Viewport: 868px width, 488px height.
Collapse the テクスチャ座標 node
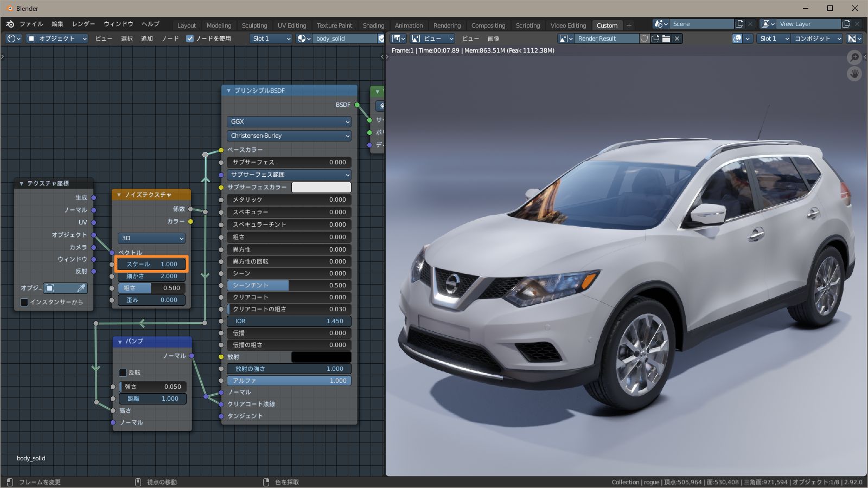tap(22, 183)
